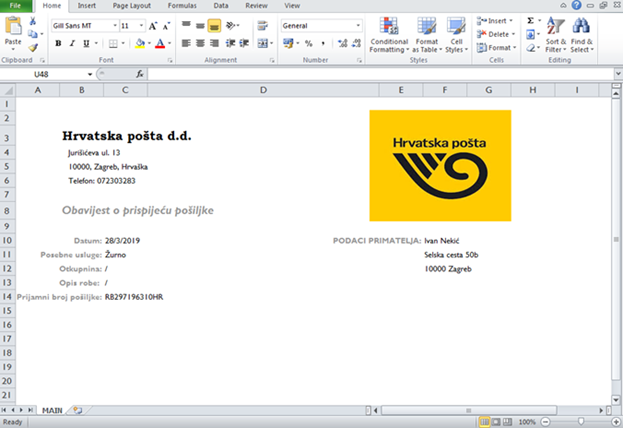Open the green File button
623x428 pixels.
point(15,6)
